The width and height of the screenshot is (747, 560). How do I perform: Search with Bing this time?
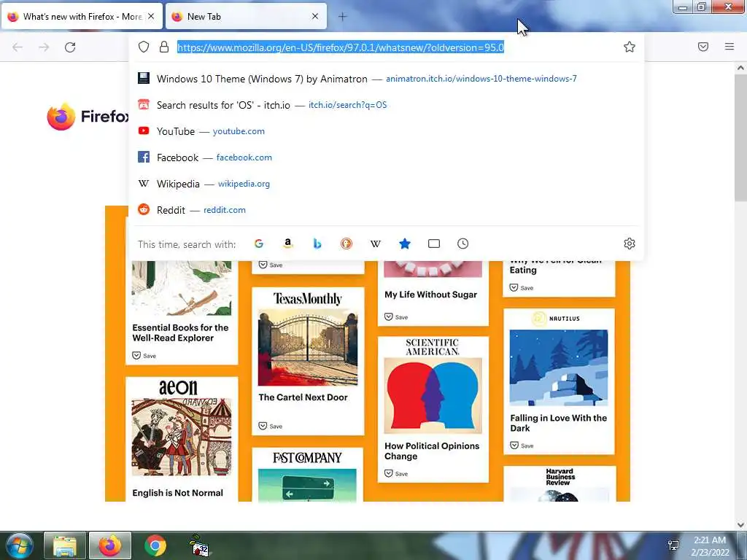click(317, 244)
